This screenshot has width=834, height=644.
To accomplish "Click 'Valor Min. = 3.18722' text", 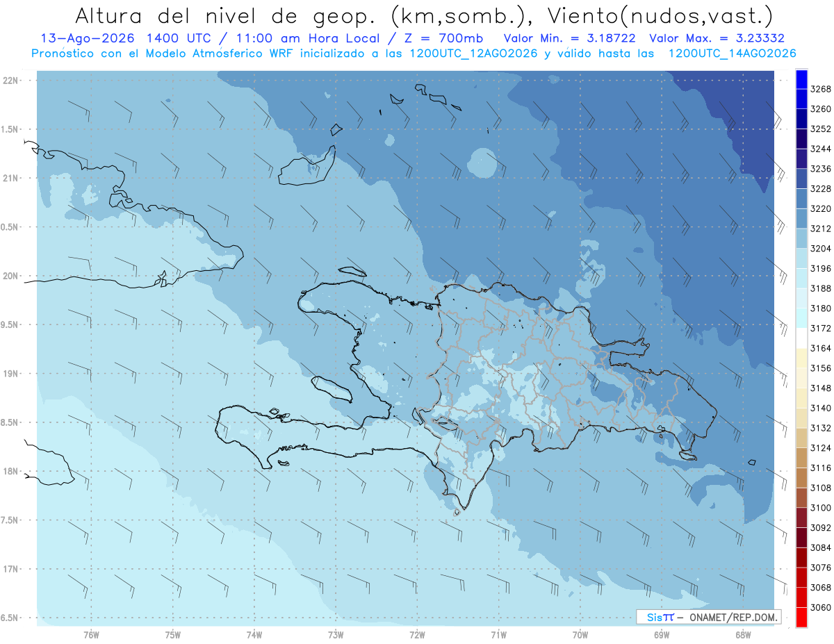I will click(x=570, y=38).
